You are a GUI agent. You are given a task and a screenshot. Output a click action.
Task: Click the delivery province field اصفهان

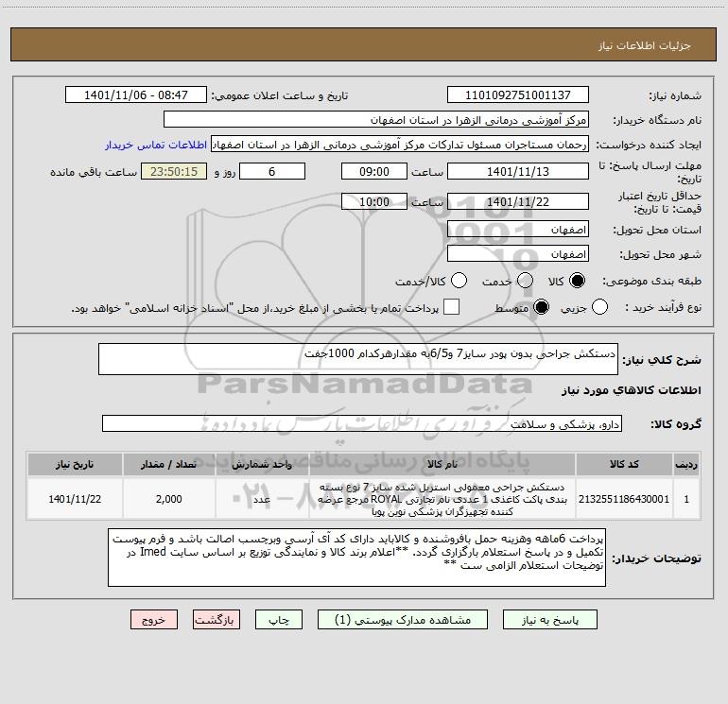pos(518,230)
